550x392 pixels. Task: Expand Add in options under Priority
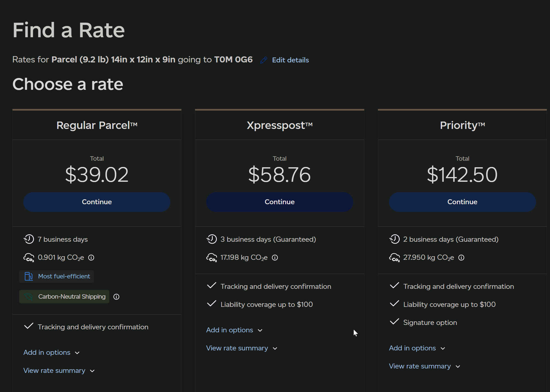point(417,348)
